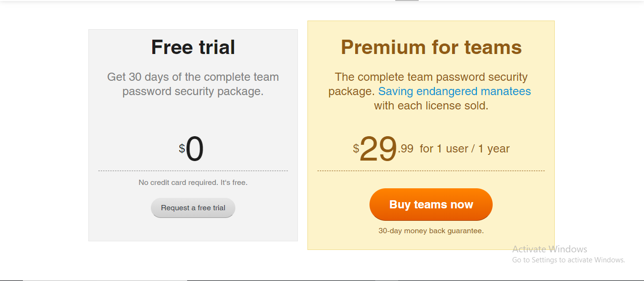Click the Activate Windows watermark text

coord(549,249)
